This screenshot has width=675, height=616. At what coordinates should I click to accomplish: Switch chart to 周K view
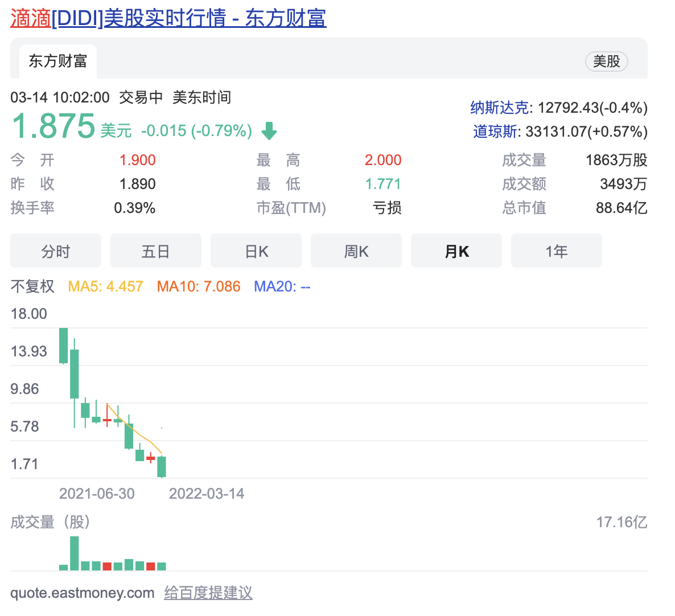pos(356,251)
